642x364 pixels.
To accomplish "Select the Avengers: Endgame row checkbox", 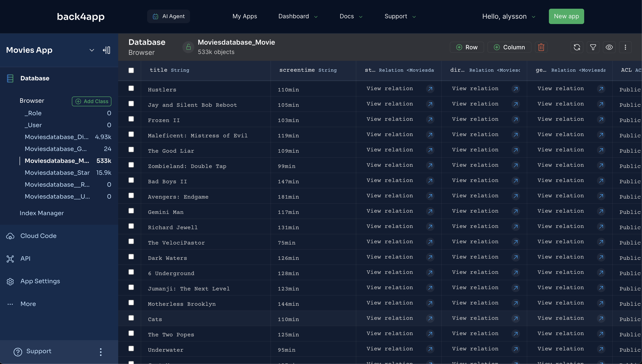I will pos(131,195).
